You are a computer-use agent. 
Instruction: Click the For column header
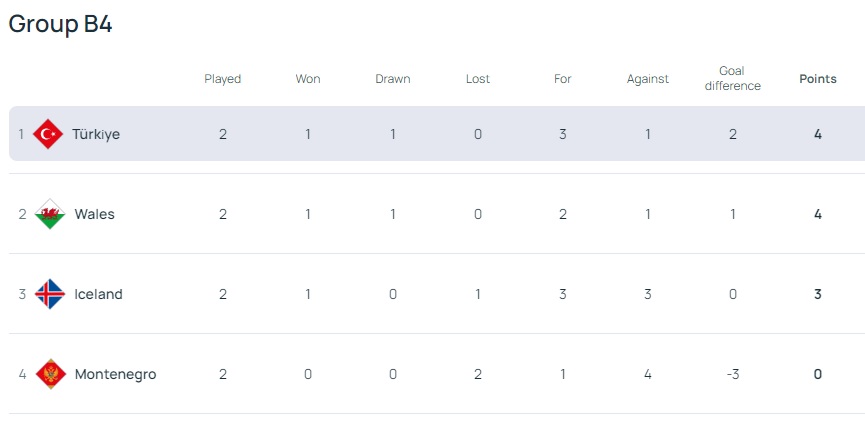[563, 79]
